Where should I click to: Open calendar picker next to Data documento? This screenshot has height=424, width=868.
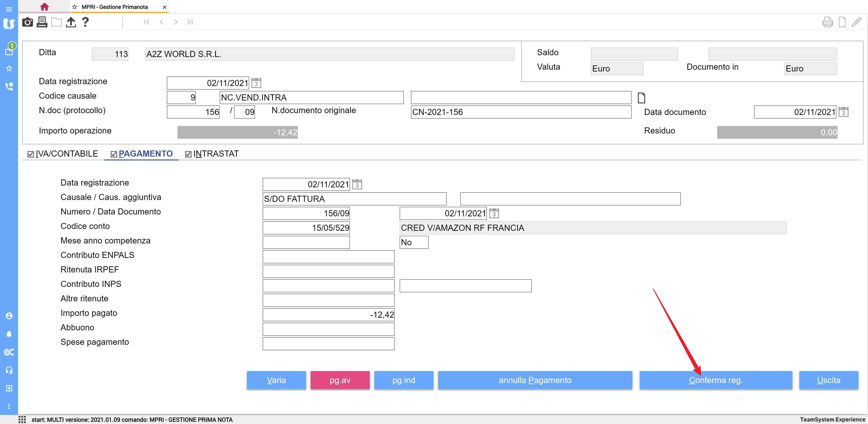pyautogui.click(x=843, y=112)
